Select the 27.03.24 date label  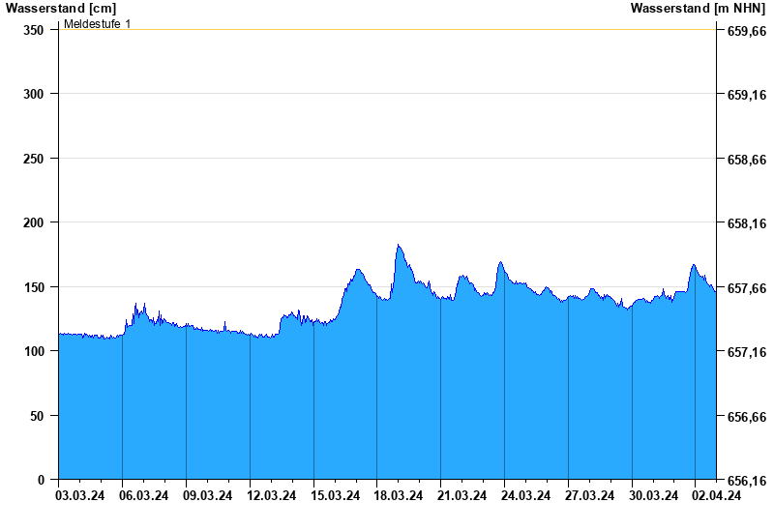point(589,496)
